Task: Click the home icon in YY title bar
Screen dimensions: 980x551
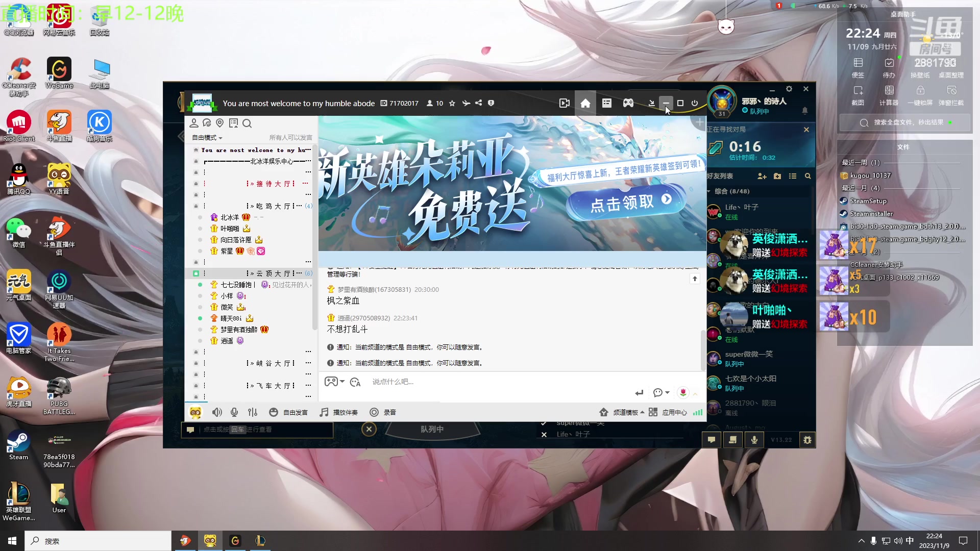Action: tap(585, 103)
